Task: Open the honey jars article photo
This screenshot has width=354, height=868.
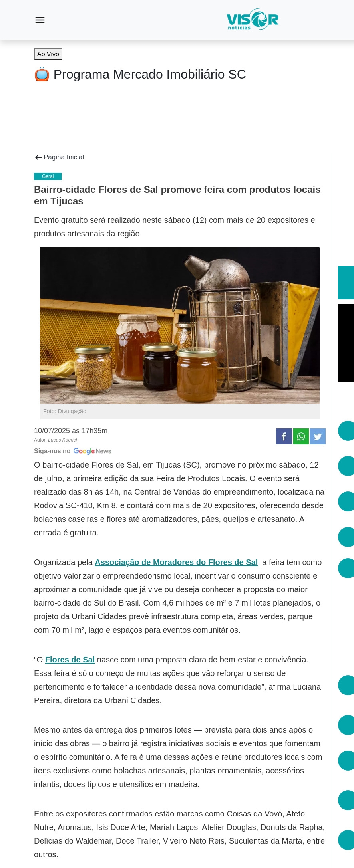Action: pyautogui.click(x=180, y=325)
